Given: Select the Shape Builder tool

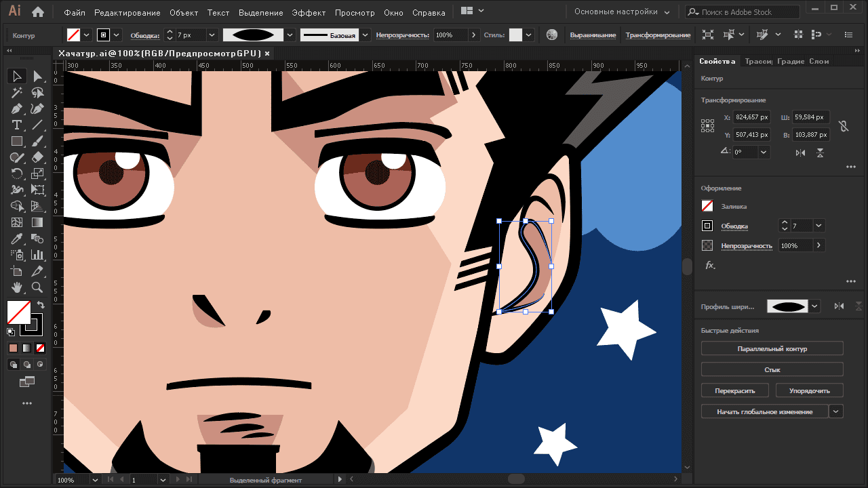Looking at the screenshot, I should 17,207.
